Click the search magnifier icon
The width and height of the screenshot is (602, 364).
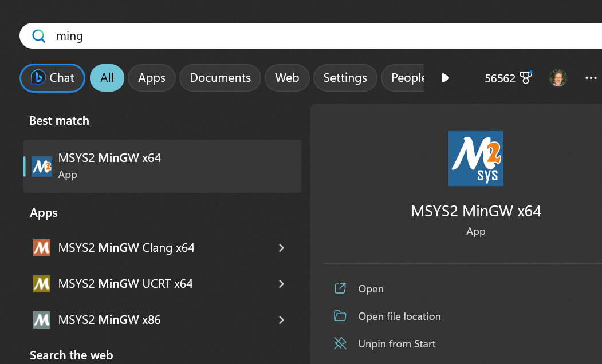click(x=39, y=36)
